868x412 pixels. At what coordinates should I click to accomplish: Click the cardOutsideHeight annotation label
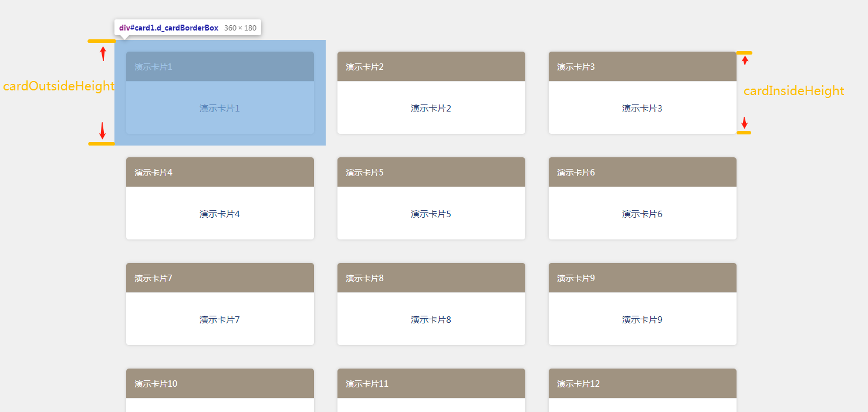pos(59,86)
